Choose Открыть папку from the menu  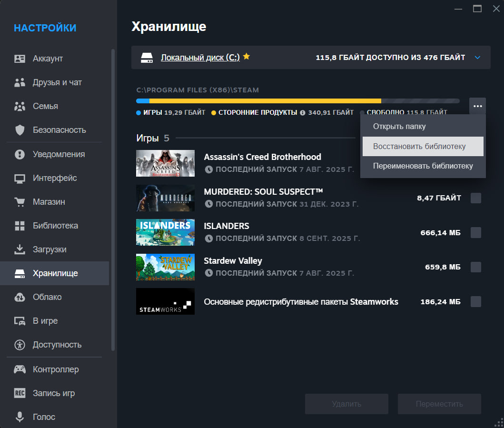click(x=423, y=126)
